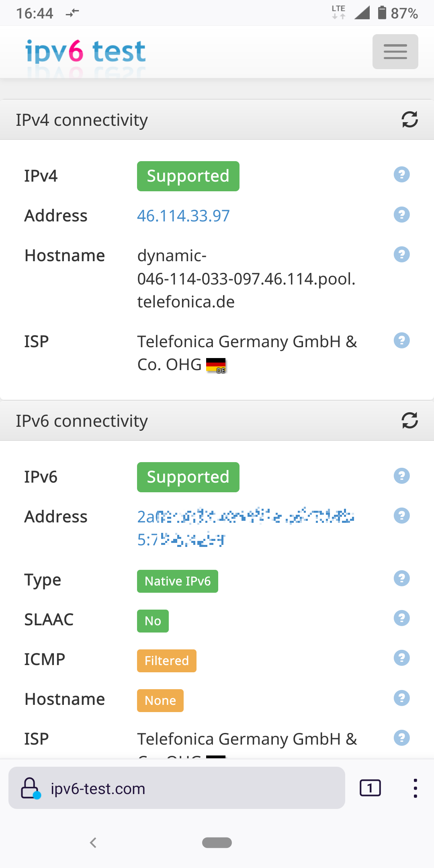Show help for SLAAC row

click(x=401, y=618)
